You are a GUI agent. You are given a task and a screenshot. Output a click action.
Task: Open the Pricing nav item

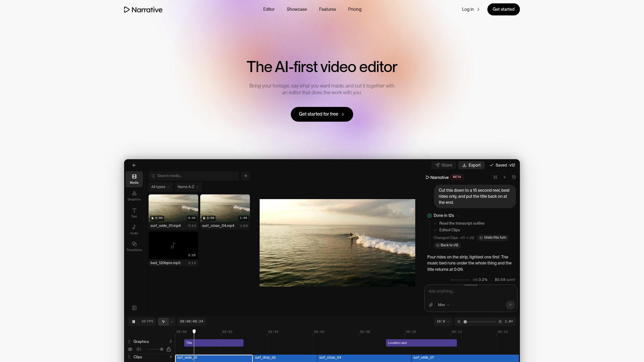point(355,9)
